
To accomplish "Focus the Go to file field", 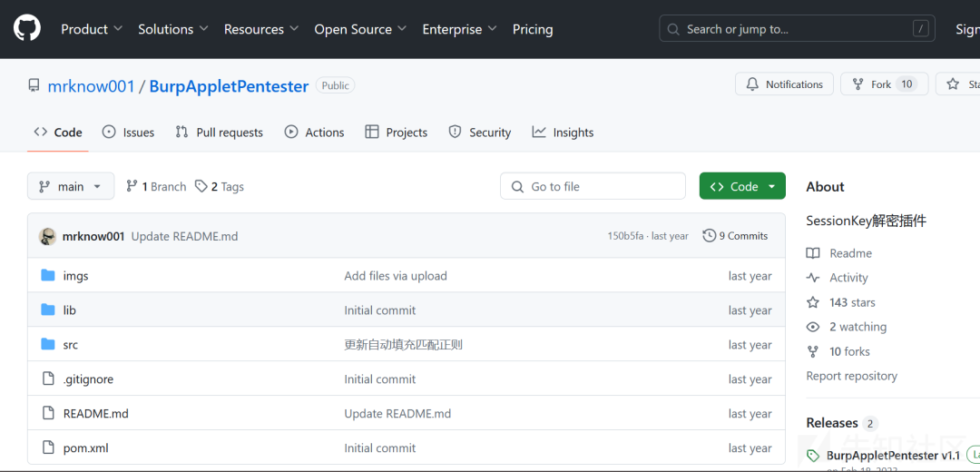I will tap(593, 186).
